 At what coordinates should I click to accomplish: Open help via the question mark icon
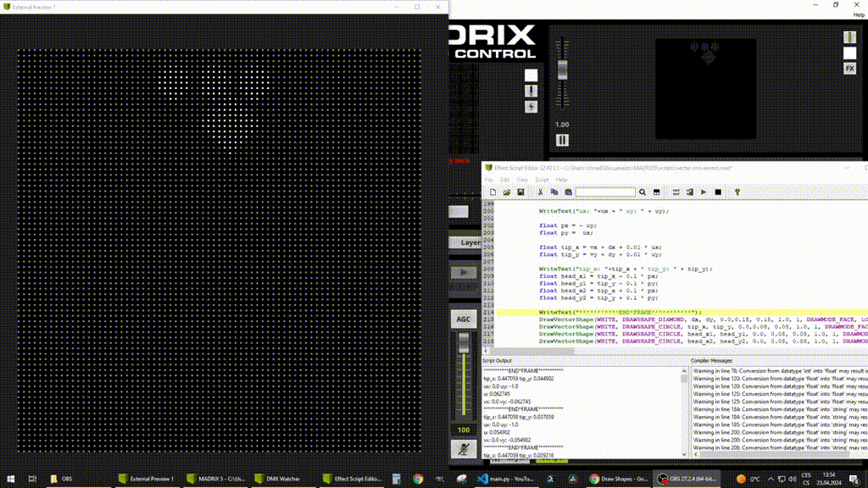pos(737,192)
